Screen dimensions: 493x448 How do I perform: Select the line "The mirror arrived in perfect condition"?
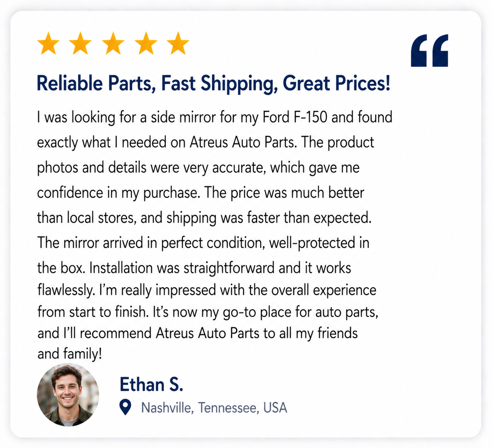[203, 243]
